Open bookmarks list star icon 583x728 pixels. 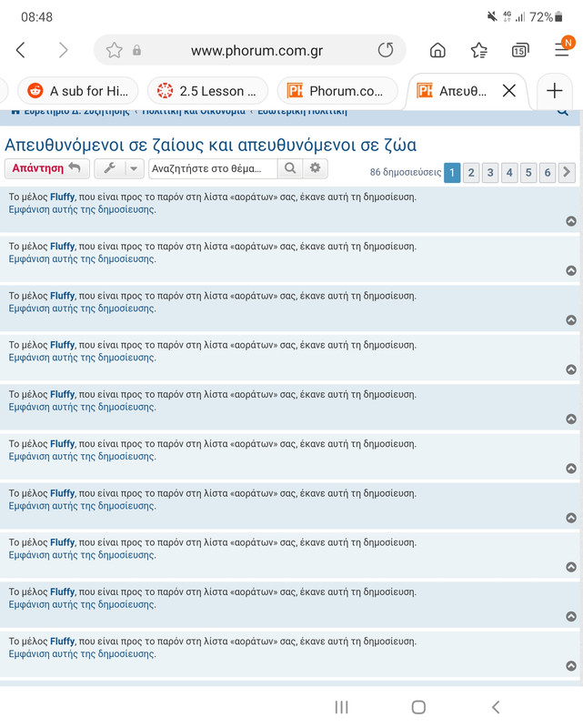pyautogui.click(x=479, y=50)
